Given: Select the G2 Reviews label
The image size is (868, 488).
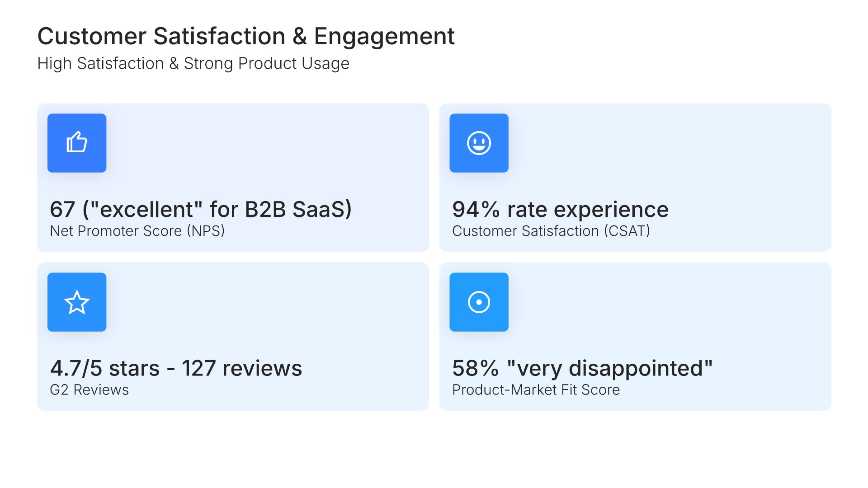Looking at the screenshot, I should tap(89, 390).
